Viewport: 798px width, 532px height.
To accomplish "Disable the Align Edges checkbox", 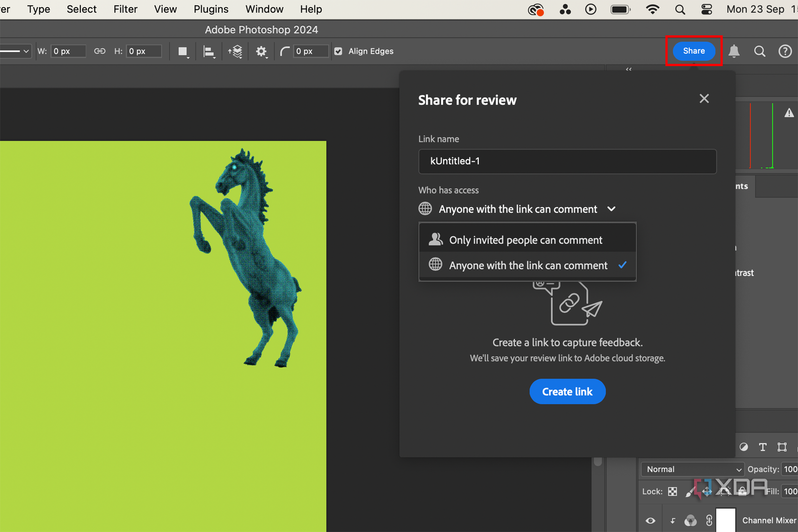I will point(338,51).
